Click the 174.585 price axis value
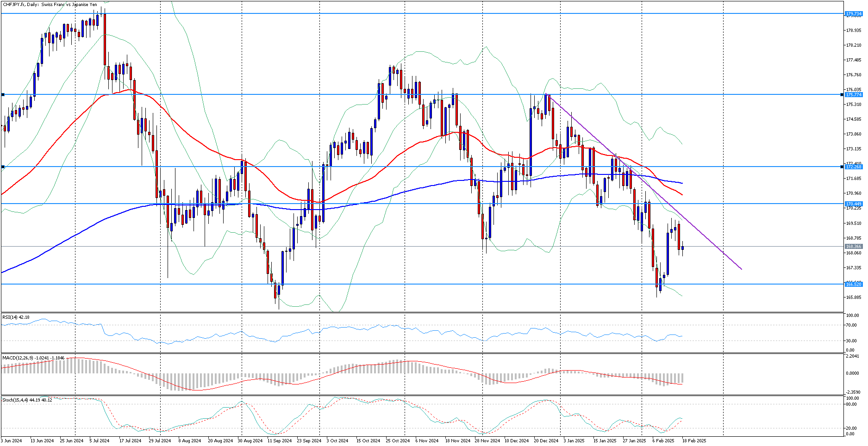The height and width of the screenshot is (446, 868). (x=854, y=119)
